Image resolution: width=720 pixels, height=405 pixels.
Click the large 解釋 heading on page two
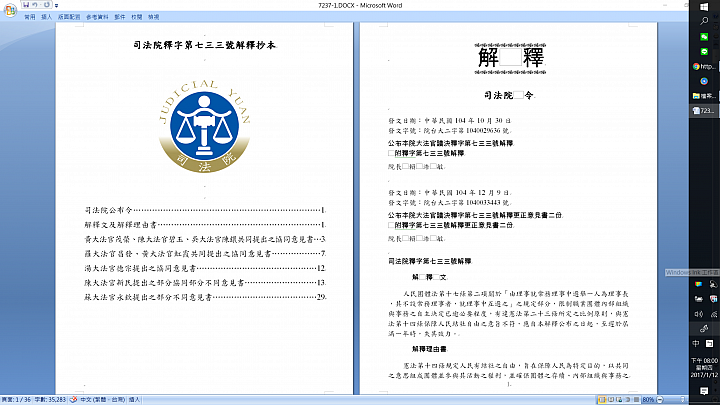(x=510, y=58)
